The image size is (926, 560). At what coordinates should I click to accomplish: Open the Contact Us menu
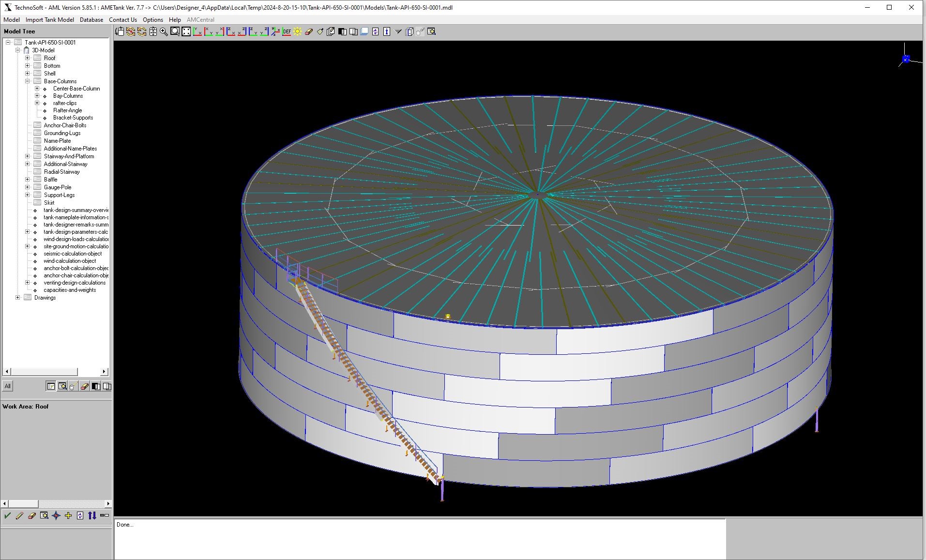(123, 20)
